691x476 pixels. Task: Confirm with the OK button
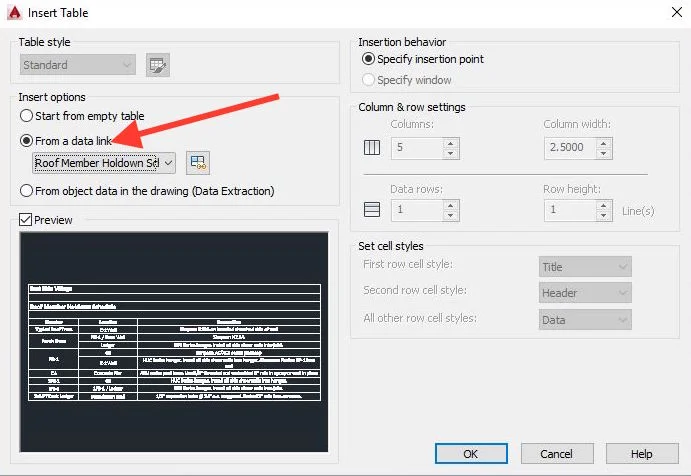(471, 454)
